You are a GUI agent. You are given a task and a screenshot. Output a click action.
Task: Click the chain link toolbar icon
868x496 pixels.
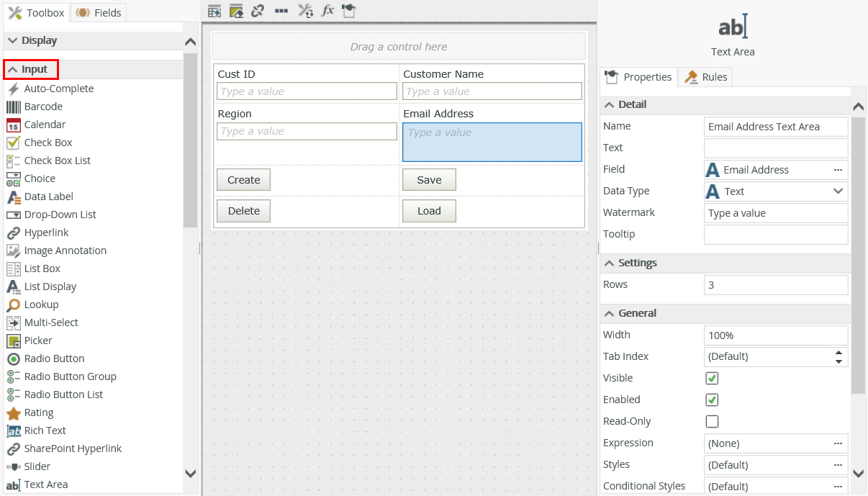(258, 11)
